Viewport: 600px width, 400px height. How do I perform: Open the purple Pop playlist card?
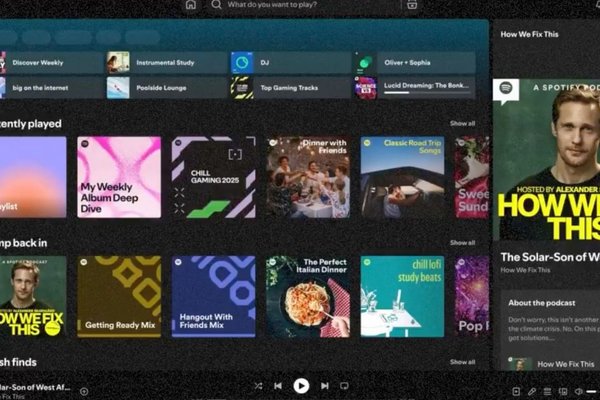(x=472, y=297)
